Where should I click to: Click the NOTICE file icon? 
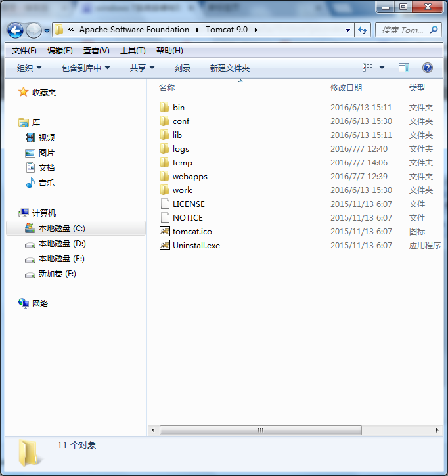(165, 217)
